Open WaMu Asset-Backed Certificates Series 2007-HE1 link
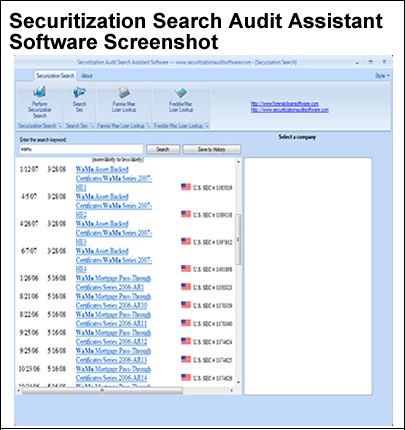405x430 pixels. (x=114, y=178)
